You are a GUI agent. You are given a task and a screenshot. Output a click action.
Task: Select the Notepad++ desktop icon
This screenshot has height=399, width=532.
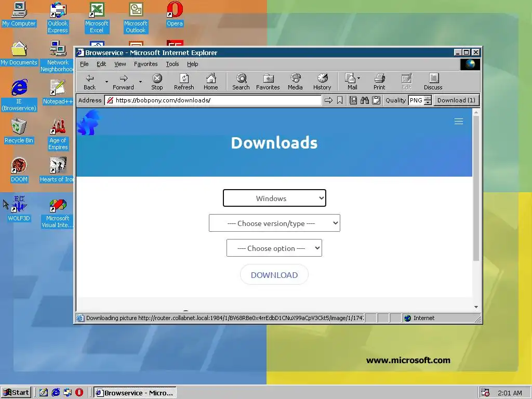coord(58,92)
